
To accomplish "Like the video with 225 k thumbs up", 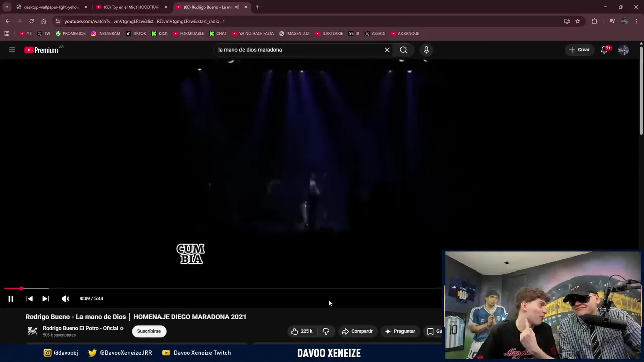I will coord(302,331).
